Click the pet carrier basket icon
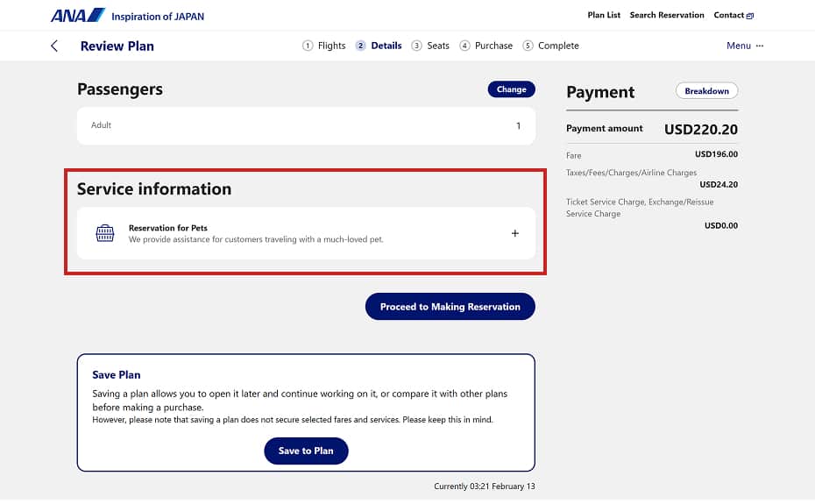Image resolution: width=815 pixels, height=504 pixels. click(105, 233)
